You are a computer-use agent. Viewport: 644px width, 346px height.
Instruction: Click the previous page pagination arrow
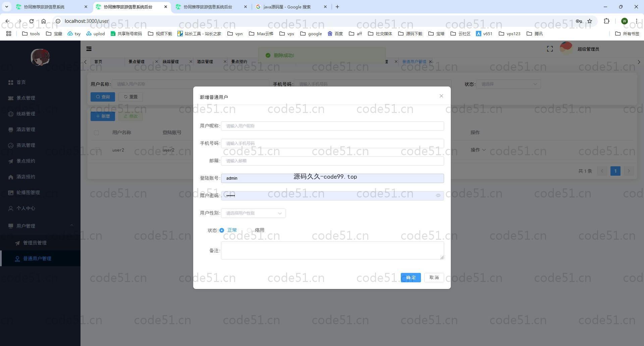(x=602, y=171)
